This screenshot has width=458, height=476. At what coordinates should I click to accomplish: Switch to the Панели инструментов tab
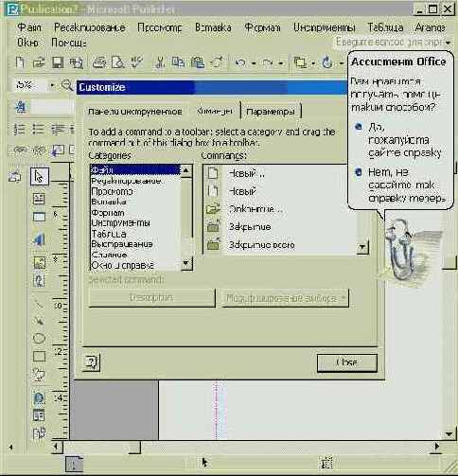(135, 112)
